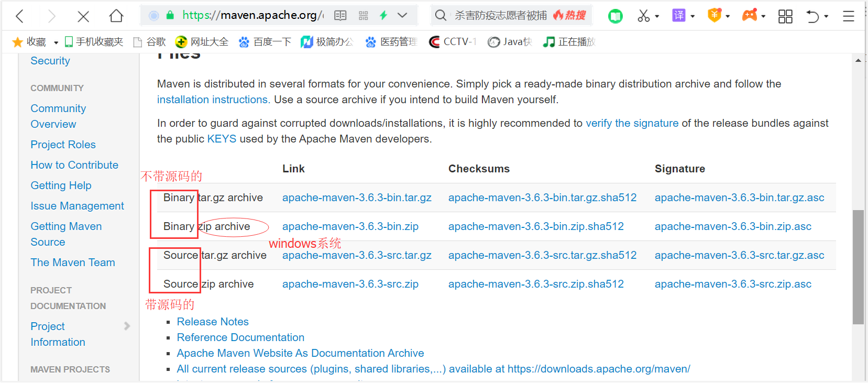Download apache-maven-3.6.3-bin.tar.gz

[x=357, y=198]
